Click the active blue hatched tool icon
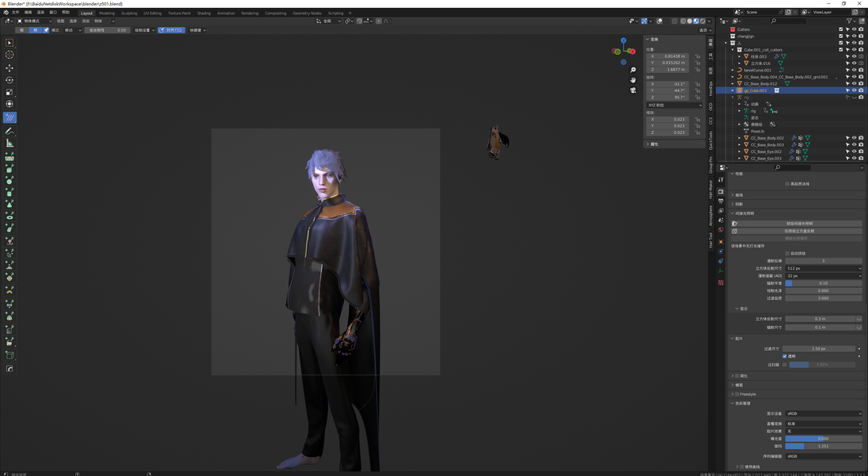The width and height of the screenshot is (868, 476). tap(10, 117)
